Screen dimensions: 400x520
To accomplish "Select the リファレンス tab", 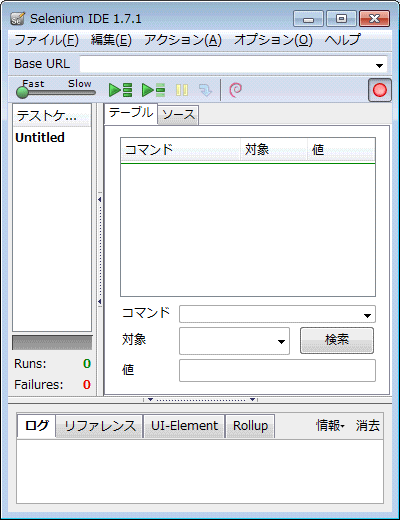I will click(100, 426).
